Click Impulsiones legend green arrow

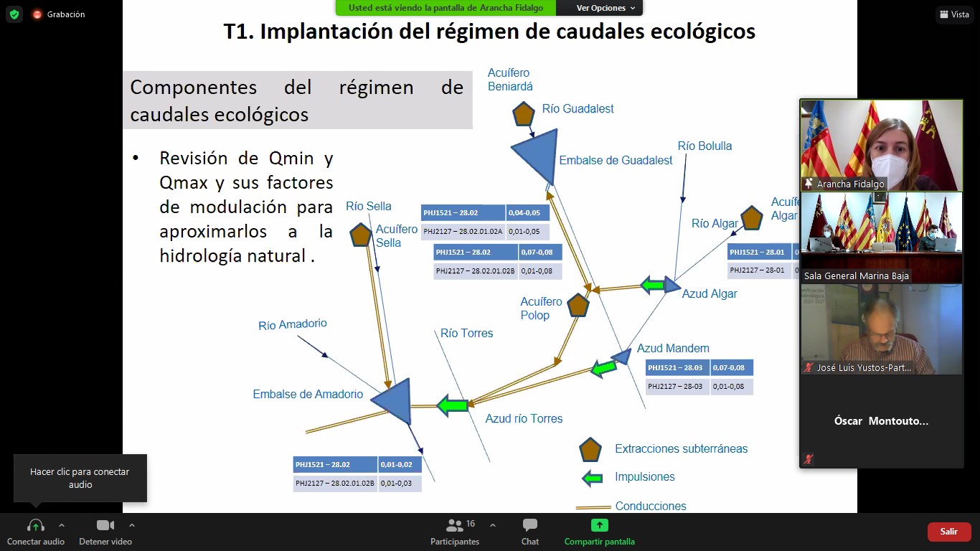pos(593,478)
